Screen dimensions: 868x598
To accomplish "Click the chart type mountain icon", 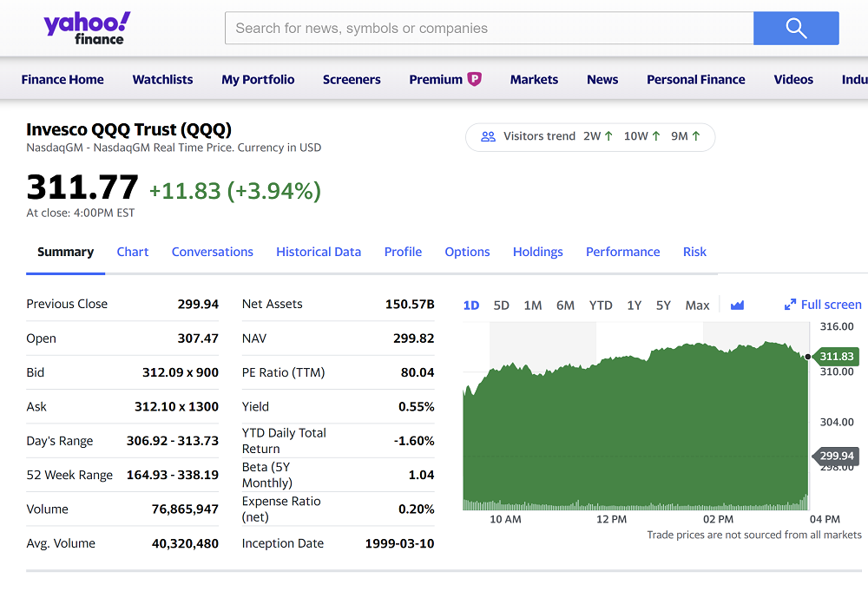I will (x=737, y=306).
